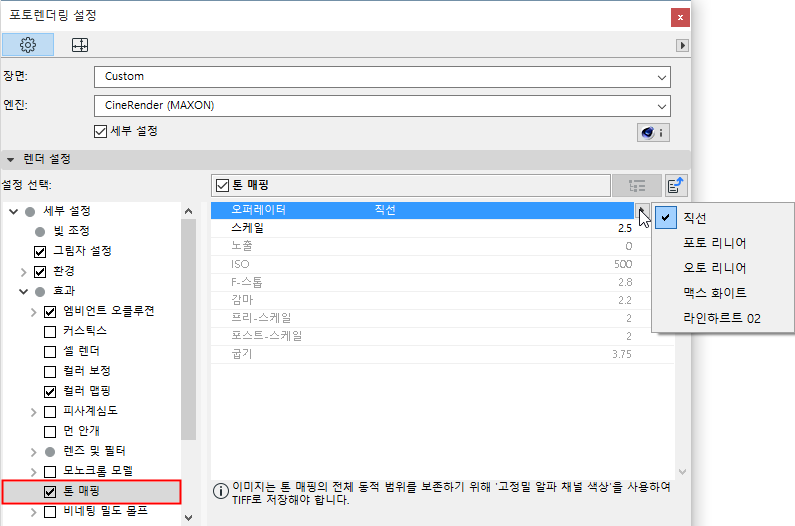Click the tree scrollbar up arrow
Screen dimensions: 795x526
click(188, 211)
